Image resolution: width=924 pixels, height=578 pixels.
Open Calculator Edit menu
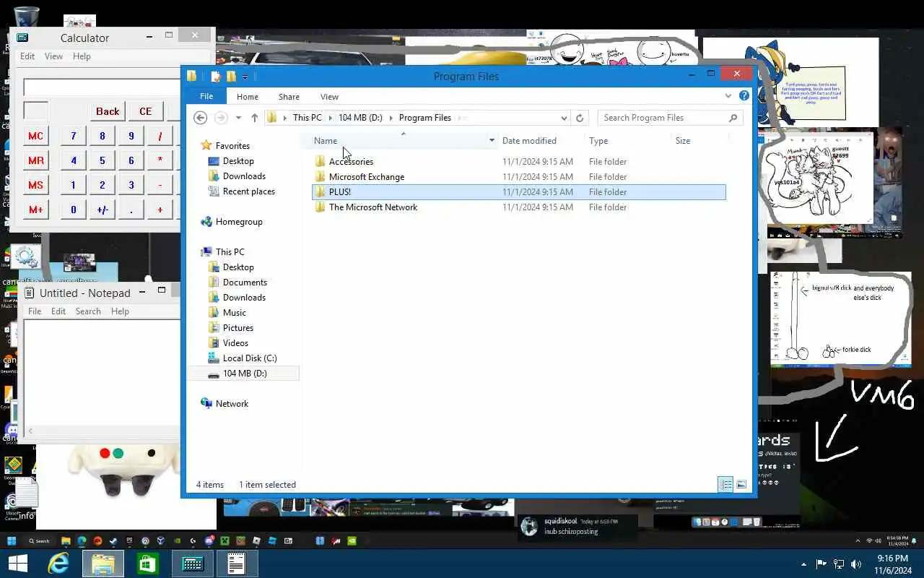tap(27, 56)
